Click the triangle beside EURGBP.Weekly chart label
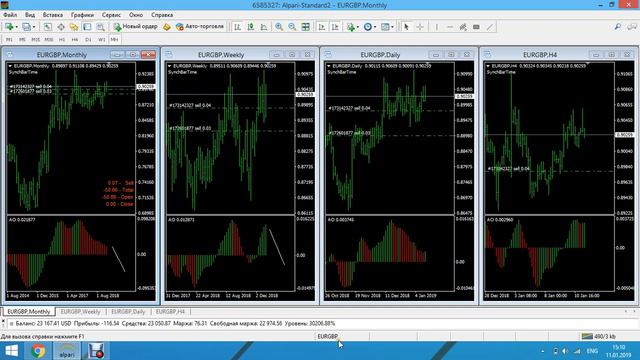 pyautogui.click(x=169, y=66)
